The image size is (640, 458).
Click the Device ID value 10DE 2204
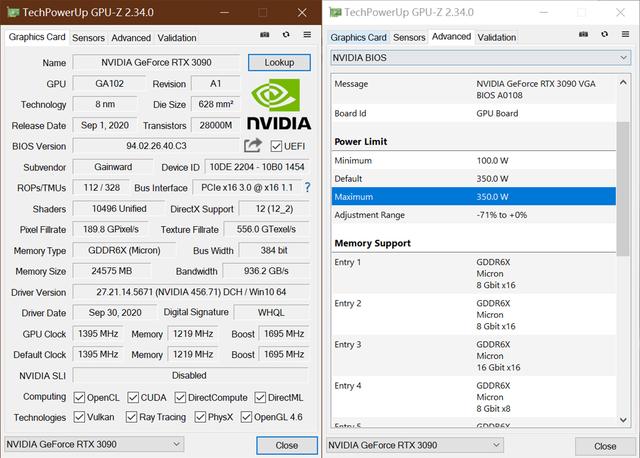tap(257, 167)
